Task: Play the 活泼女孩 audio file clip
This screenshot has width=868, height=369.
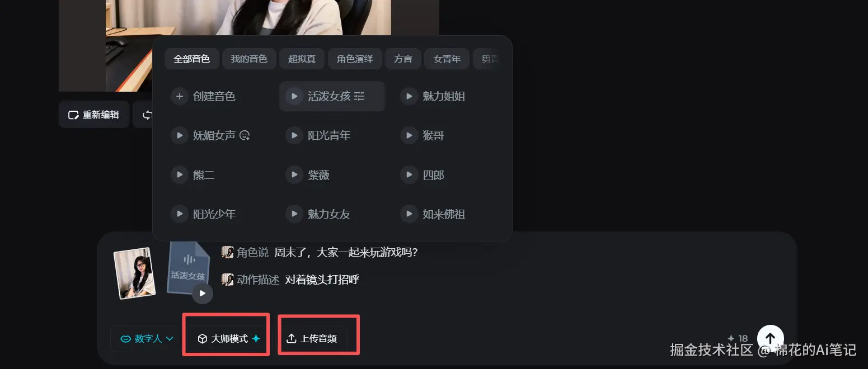Action: (202, 293)
